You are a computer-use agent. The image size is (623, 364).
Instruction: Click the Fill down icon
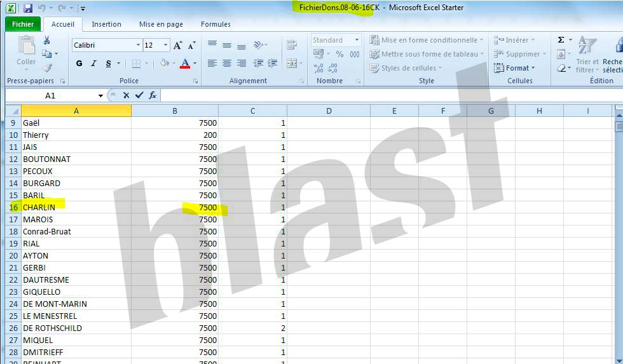coord(561,53)
